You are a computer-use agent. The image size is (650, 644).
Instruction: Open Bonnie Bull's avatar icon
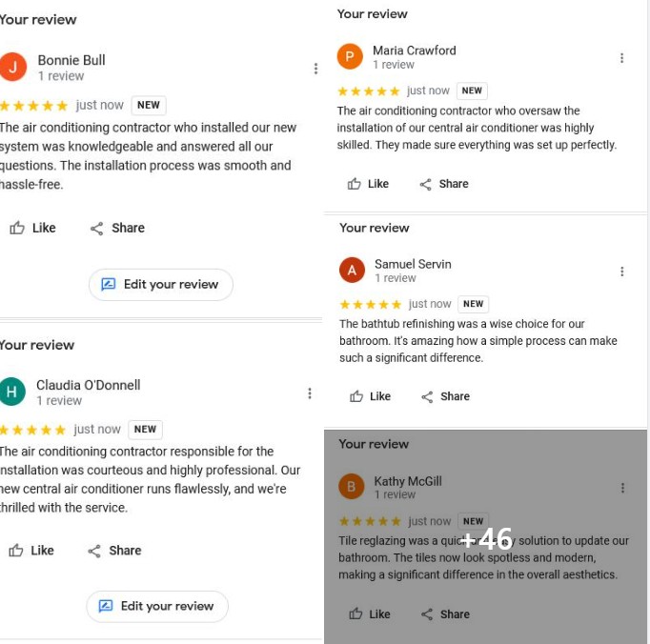12,67
